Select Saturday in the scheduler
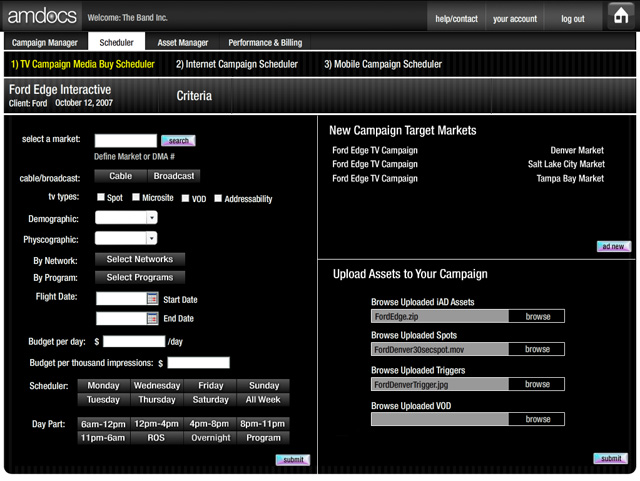Screen dimensions: 640x481 pos(211,399)
